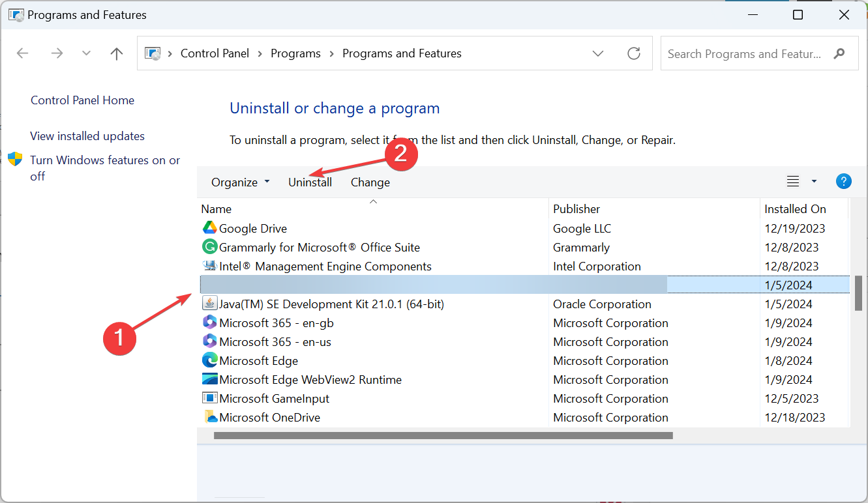Click the Change toolbar button
868x503 pixels.
point(370,182)
